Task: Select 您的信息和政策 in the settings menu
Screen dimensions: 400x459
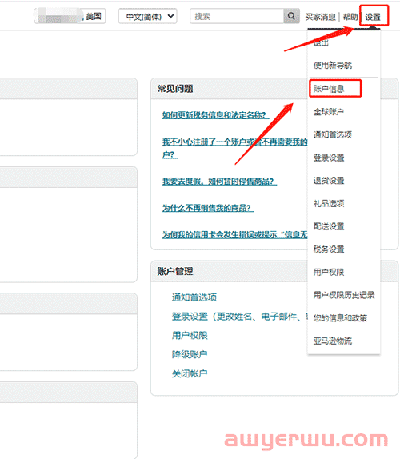Action: (x=340, y=318)
